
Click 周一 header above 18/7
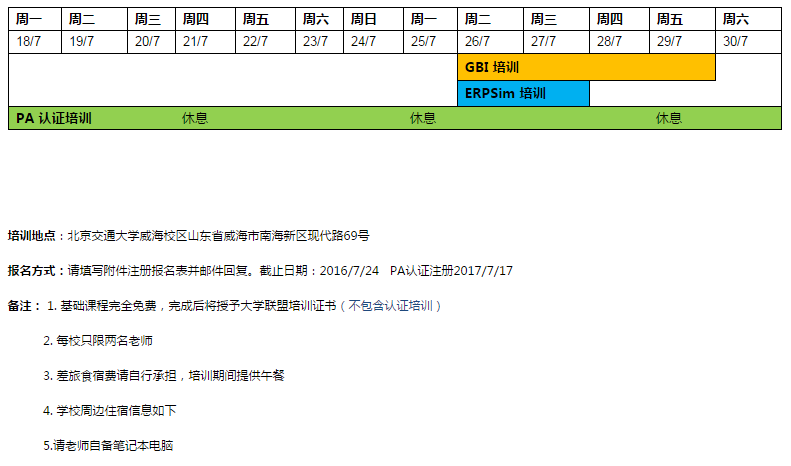[x=35, y=19]
